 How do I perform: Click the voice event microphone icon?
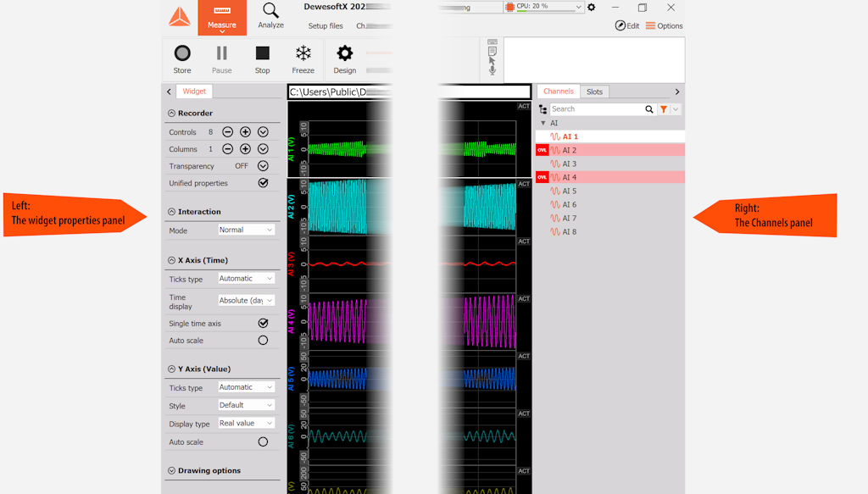point(492,70)
